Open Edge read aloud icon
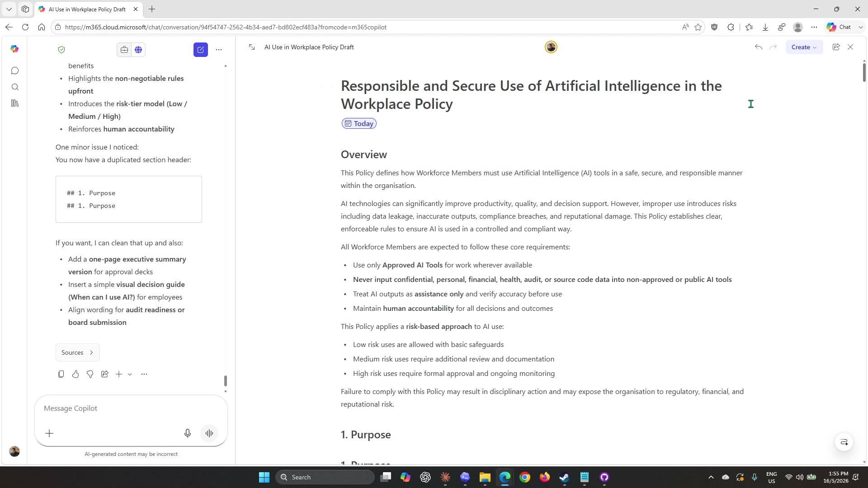This screenshot has height=488, width=868. point(685,27)
